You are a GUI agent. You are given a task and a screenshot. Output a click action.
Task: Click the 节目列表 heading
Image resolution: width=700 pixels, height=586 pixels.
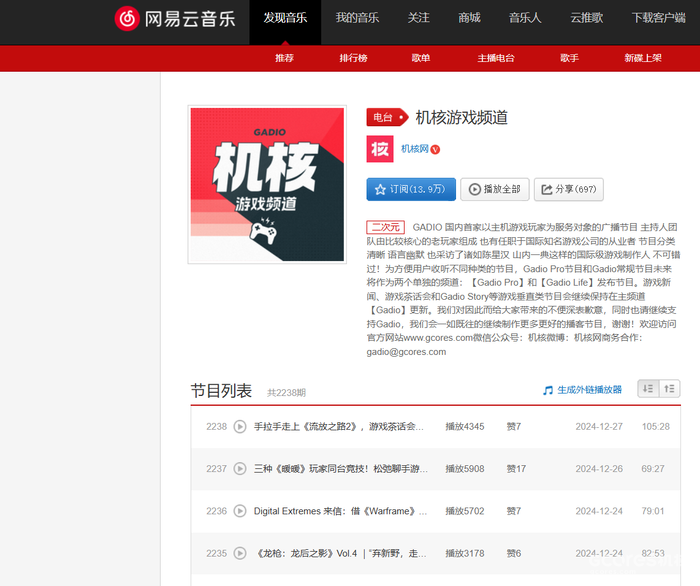(x=221, y=391)
